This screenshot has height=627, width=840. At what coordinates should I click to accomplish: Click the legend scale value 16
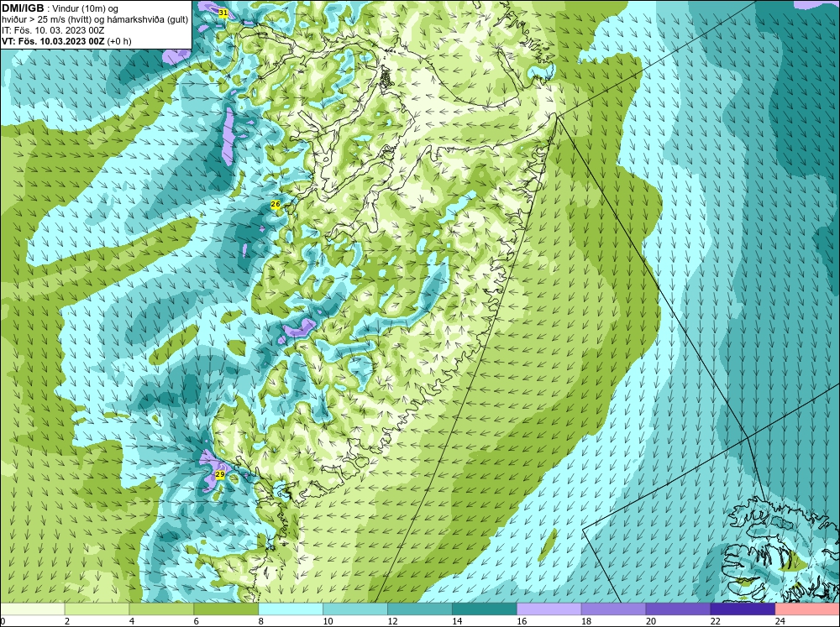522,621
